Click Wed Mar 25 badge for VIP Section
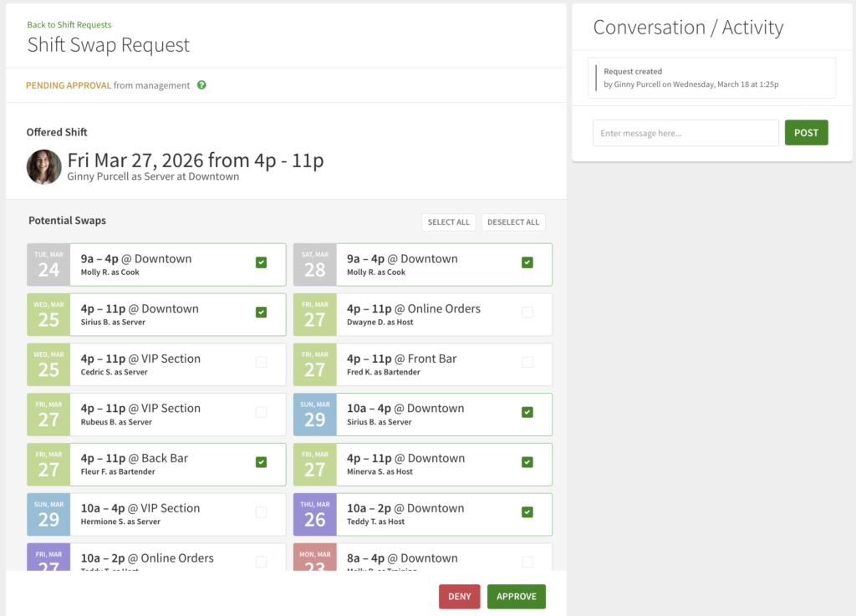The width and height of the screenshot is (856, 616). (48, 364)
